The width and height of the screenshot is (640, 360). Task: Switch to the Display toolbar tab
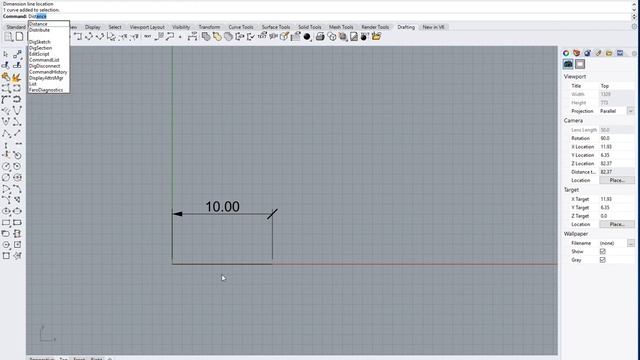pos(93,27)
